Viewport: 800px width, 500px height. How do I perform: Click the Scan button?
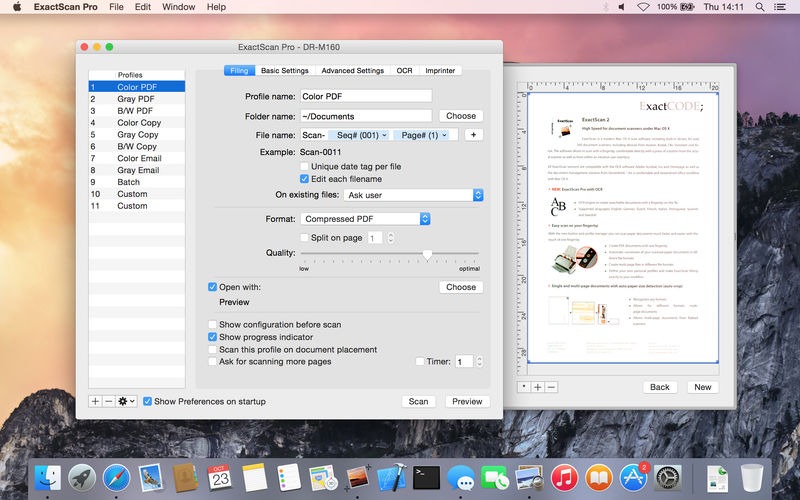(418, 401)
